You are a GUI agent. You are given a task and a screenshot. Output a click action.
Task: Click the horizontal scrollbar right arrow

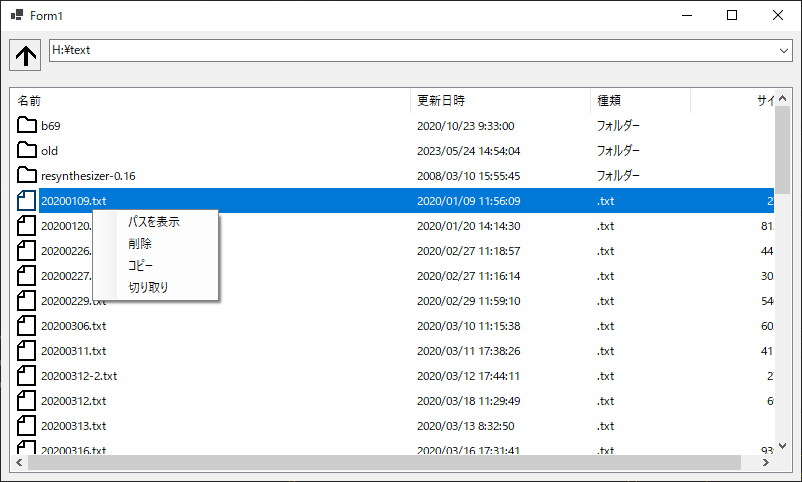pyautogui.click(x=765, y=463)
